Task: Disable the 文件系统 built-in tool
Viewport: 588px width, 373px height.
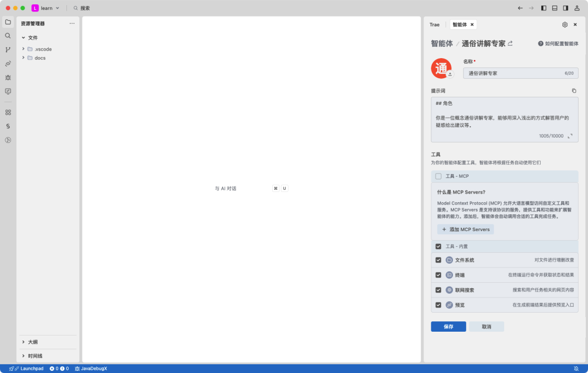Action: pyautogui.click(x=438, y=260)
